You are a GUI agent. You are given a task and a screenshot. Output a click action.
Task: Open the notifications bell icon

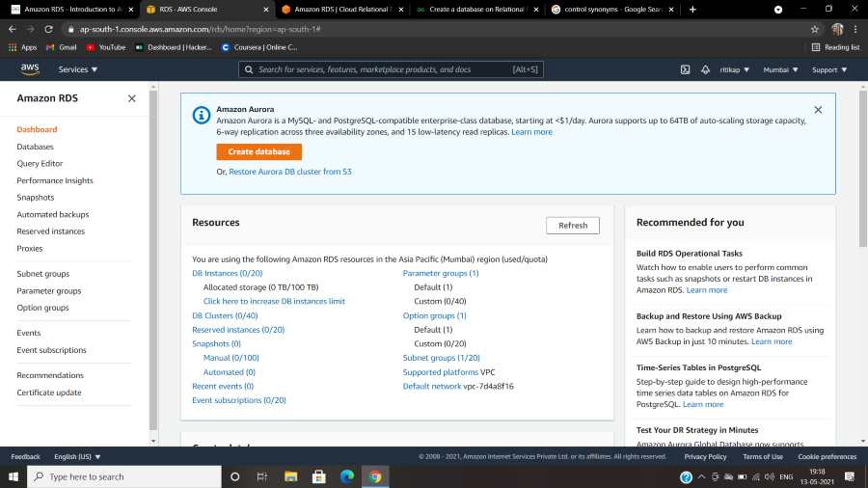pos(705,69)
